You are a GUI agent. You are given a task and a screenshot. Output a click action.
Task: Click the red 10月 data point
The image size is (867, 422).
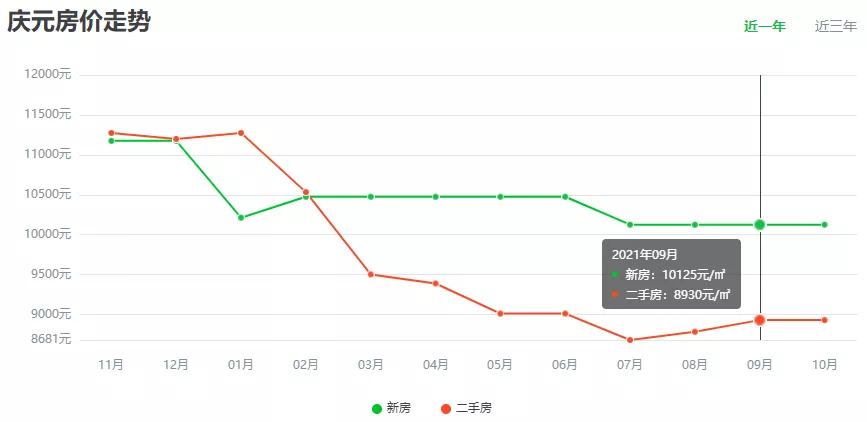(825, 320)
